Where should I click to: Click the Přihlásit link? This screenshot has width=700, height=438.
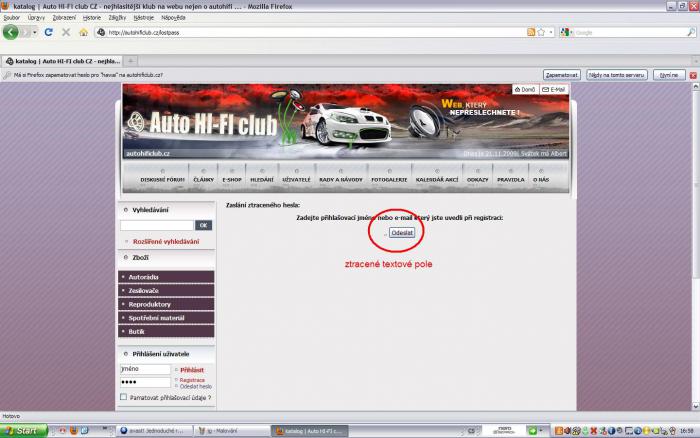(192, 370)
